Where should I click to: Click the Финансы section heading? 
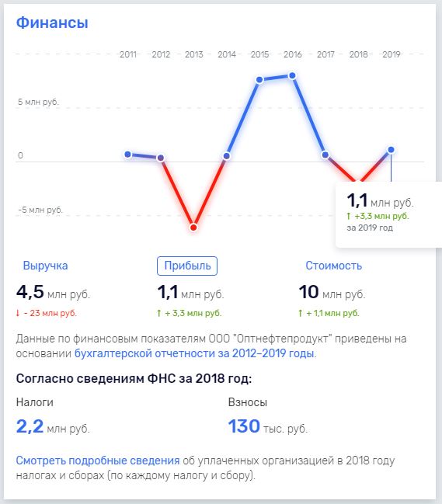tap(52, 23)
